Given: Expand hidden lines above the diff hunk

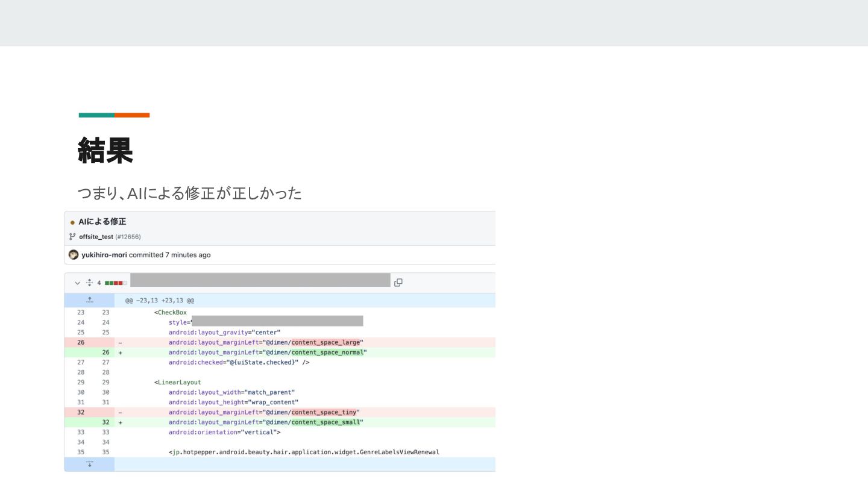Looking at the screenshot, I should coord(89,300).
